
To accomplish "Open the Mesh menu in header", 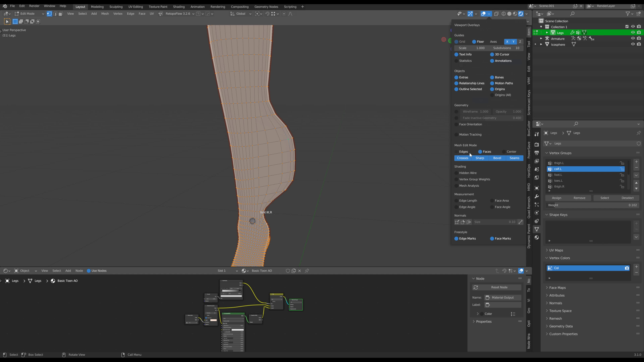I will (x=105, y=14).
